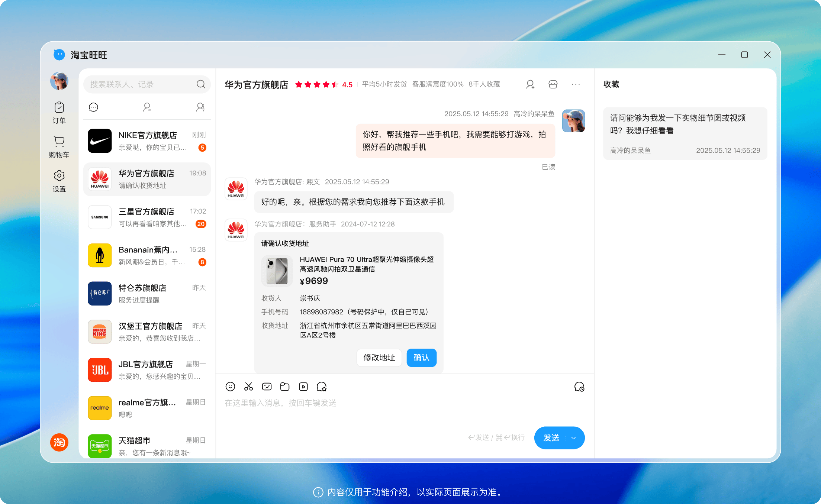Maximize the 淘宝旺旺 window
Viewport: 821px width, 504px height.
744,55
